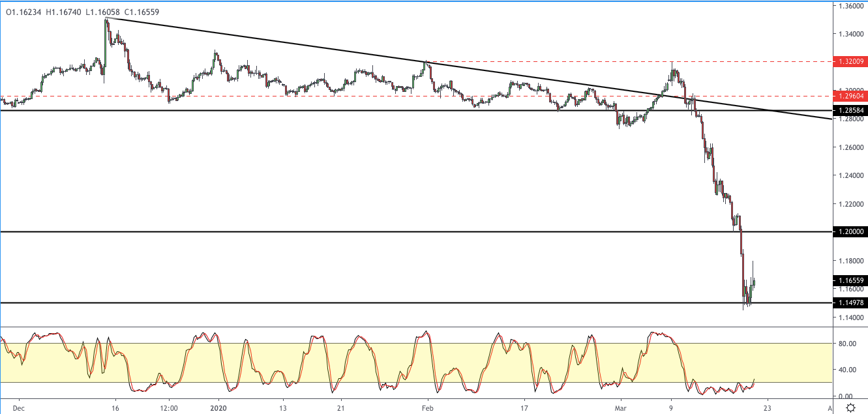
Task: Select the 1.32009 red price label
Action: click(x=851, y=62)
